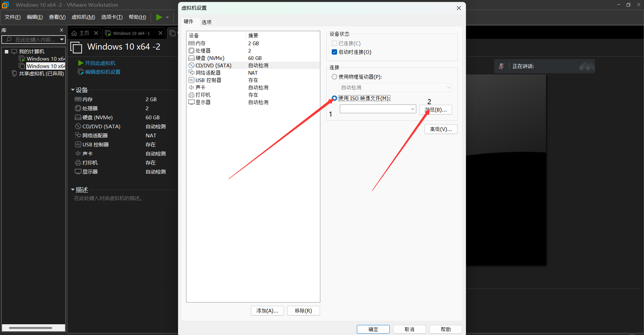This screenshot has height=335, width=644.
Task: Select 硬盘 (NVMe) row in the settings dialog device list
Action: pyautogui.click(x=253, y=58)
